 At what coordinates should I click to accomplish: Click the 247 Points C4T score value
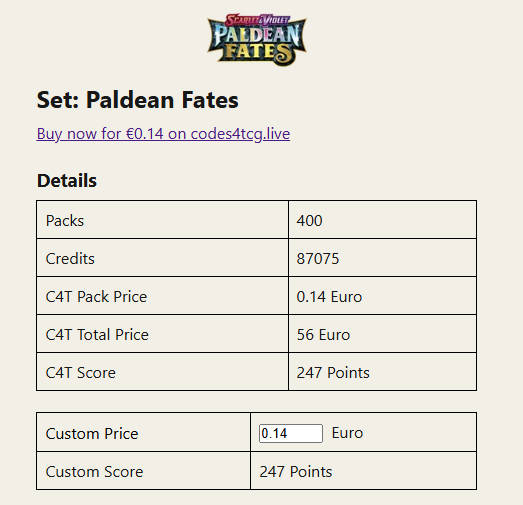[x=333, y=373]
